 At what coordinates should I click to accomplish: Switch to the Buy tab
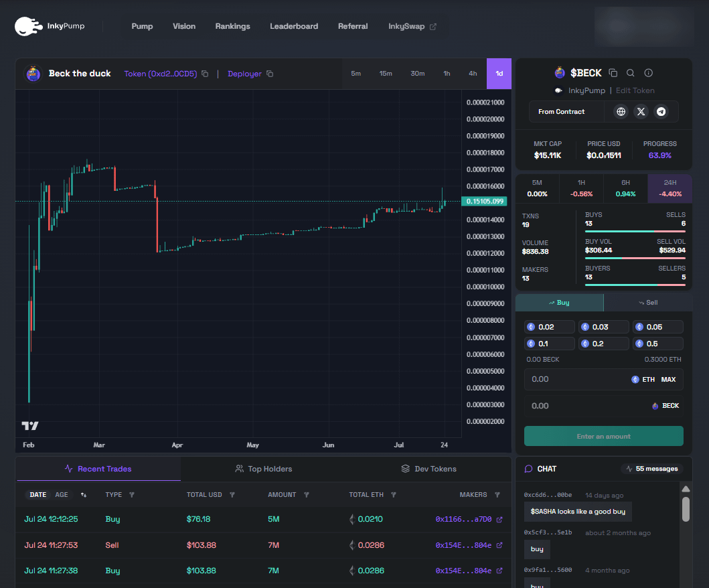(x=559, y=303)
